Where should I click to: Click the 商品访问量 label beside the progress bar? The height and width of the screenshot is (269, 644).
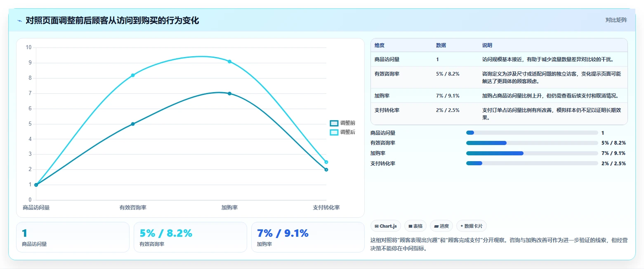(383, 133)
